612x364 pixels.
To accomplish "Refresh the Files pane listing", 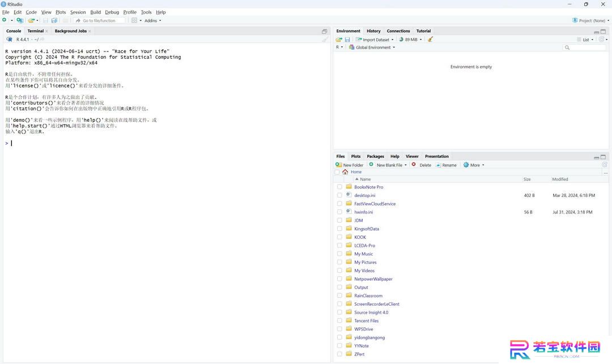I will [x=605, y=165].
